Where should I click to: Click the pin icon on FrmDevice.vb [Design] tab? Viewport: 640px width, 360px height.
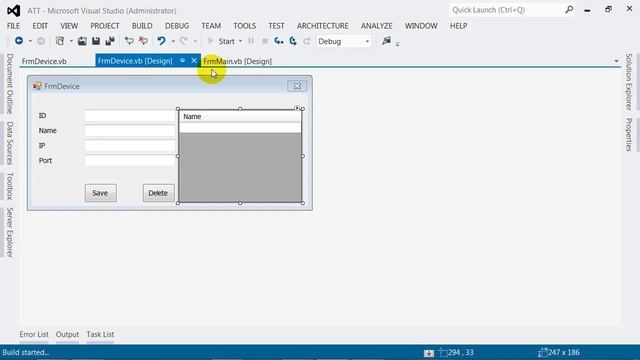click(182, 61)
